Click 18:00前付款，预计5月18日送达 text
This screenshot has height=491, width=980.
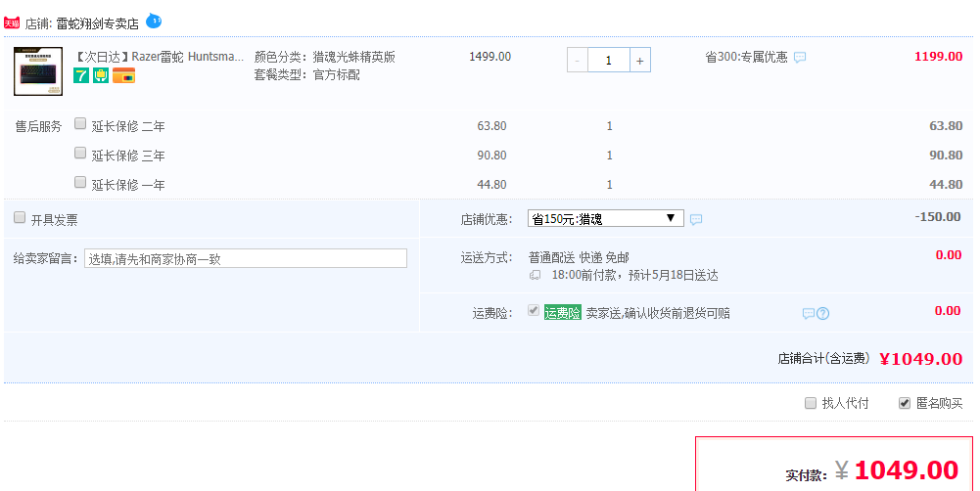[x=634, y=276]
